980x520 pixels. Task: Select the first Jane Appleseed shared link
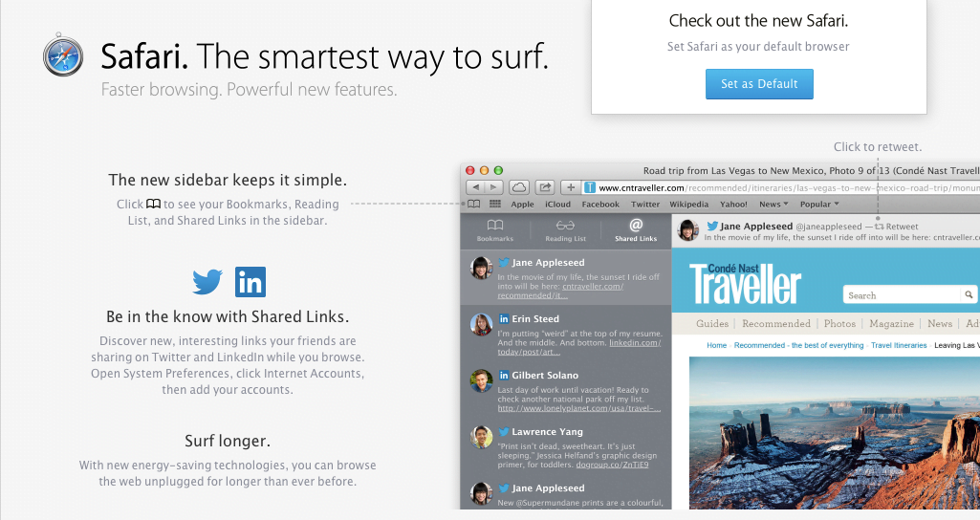pos(566,277)
